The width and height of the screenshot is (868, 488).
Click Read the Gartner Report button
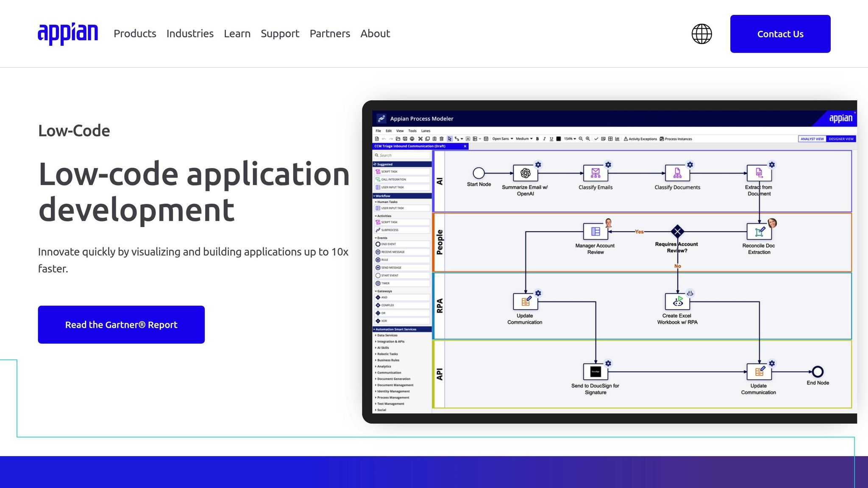[121, 324]
